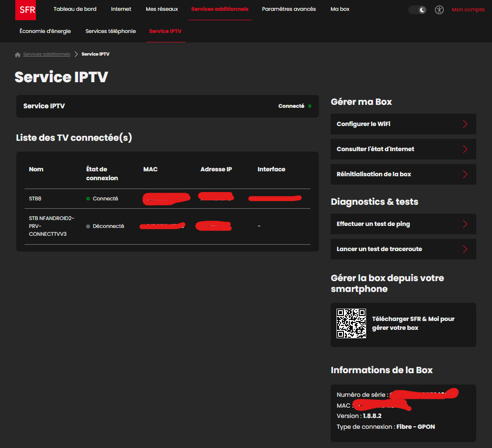Click the home icon in breadcrumb

tap(18, 55)
